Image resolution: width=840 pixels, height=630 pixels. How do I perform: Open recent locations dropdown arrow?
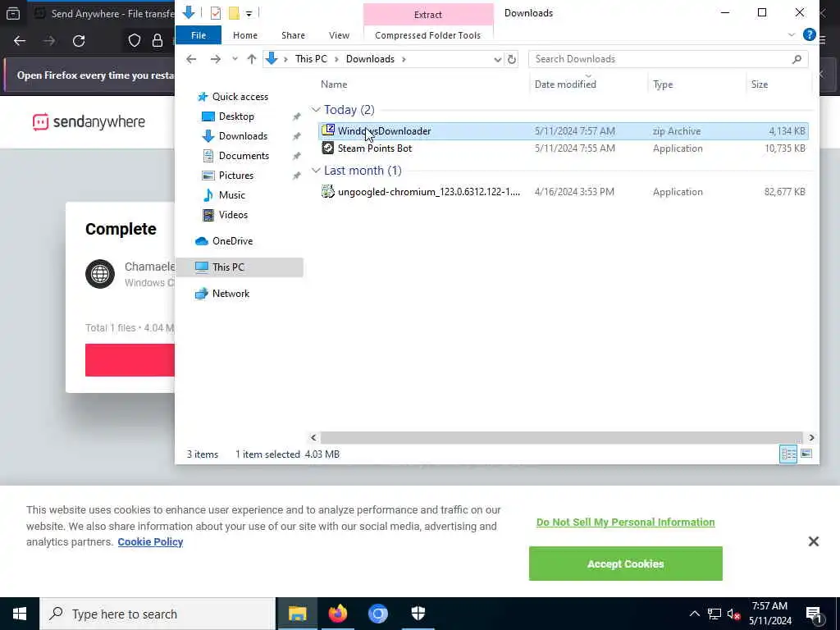(x=235, y=59)
